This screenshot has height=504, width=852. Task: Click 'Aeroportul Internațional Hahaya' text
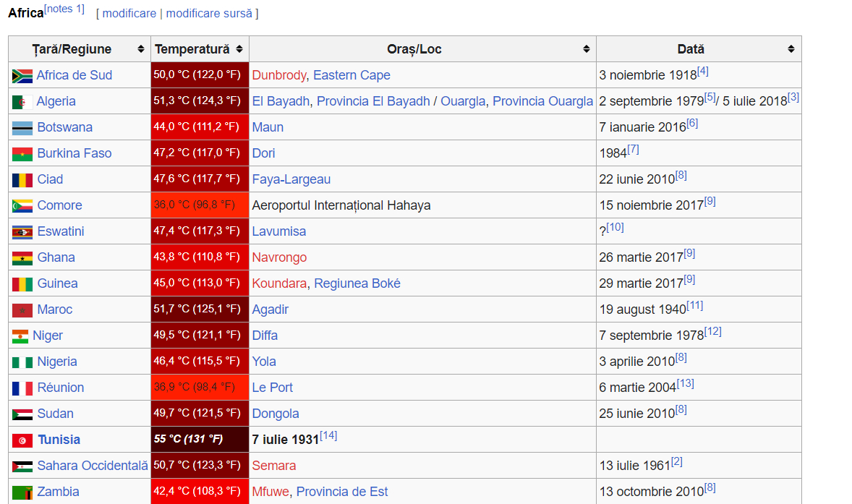pyautogui.click(x=341, y=205)
